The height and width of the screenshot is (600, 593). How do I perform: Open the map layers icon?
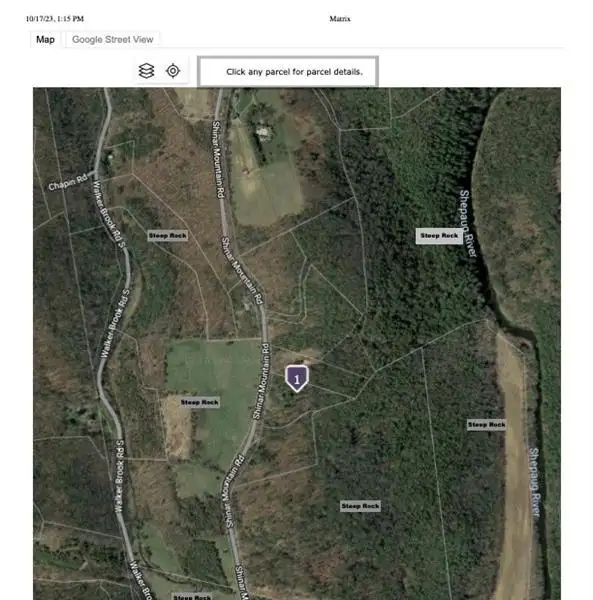point(147,71)
